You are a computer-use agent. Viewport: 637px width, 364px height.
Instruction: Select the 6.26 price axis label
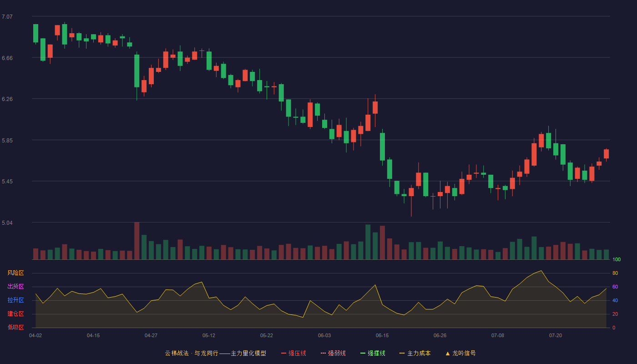(7, 99)
